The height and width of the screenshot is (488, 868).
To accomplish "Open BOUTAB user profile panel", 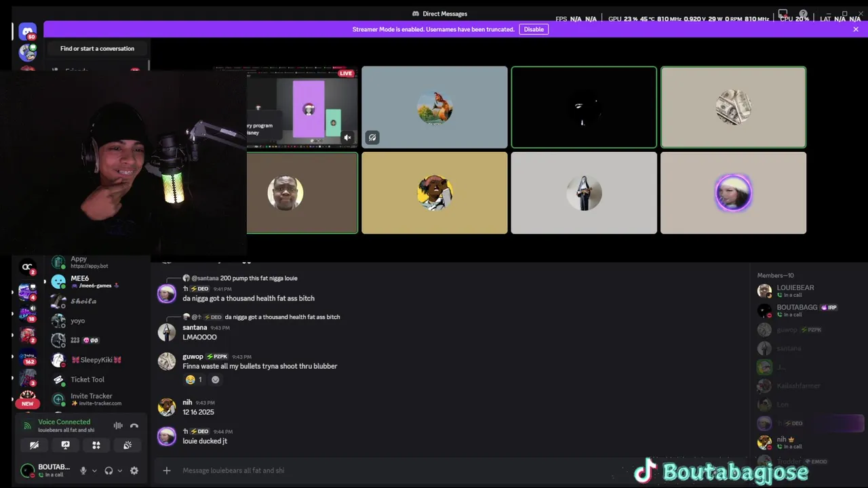I will click(45, 470).
